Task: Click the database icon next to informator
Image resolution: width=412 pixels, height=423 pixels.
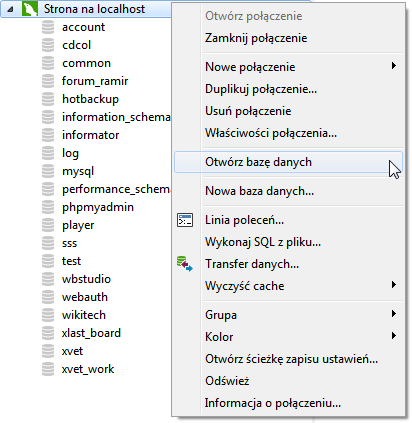Action: point(48,135)
